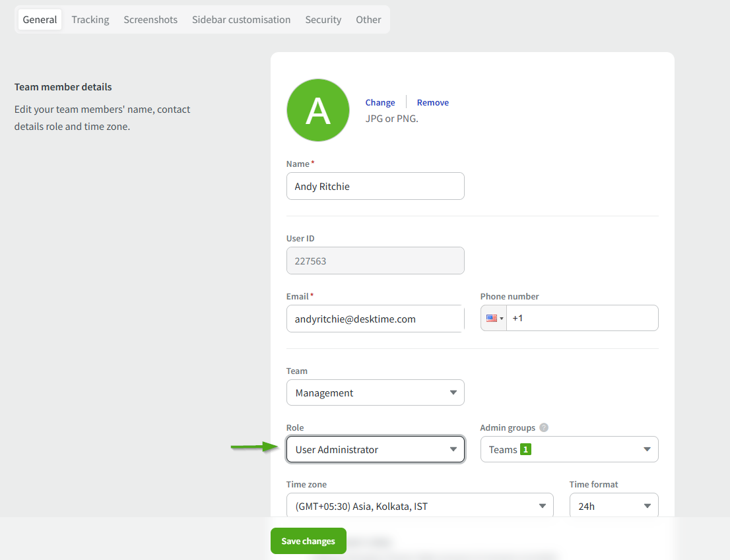Click into the Name field with Andy Ritchie

(375, 187)
